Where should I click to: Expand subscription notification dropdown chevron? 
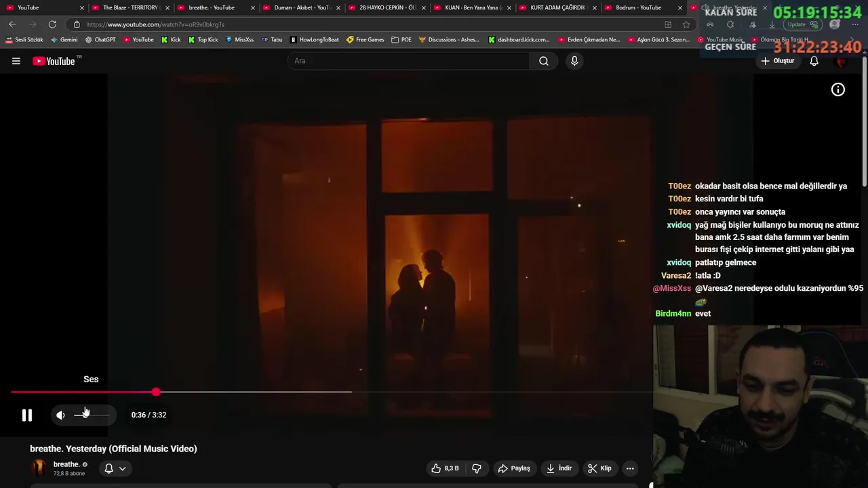(123, 468)
